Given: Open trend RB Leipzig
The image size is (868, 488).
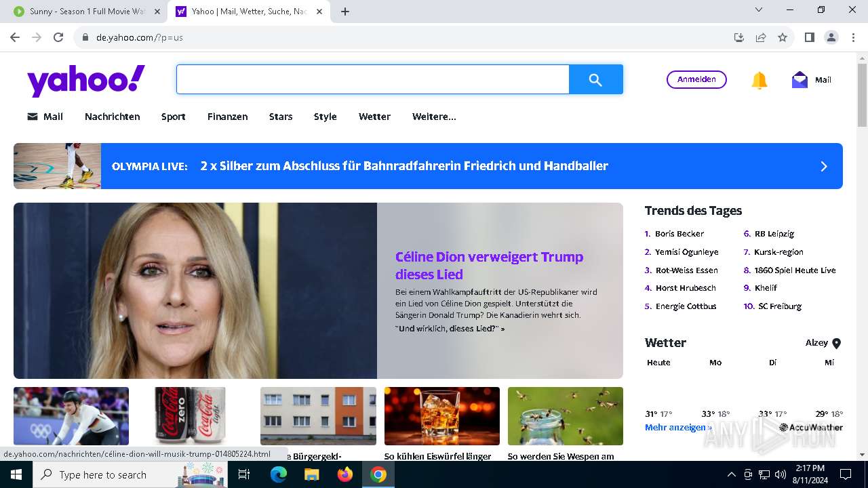Looking at the screenshot, I should tap(774, 234).
